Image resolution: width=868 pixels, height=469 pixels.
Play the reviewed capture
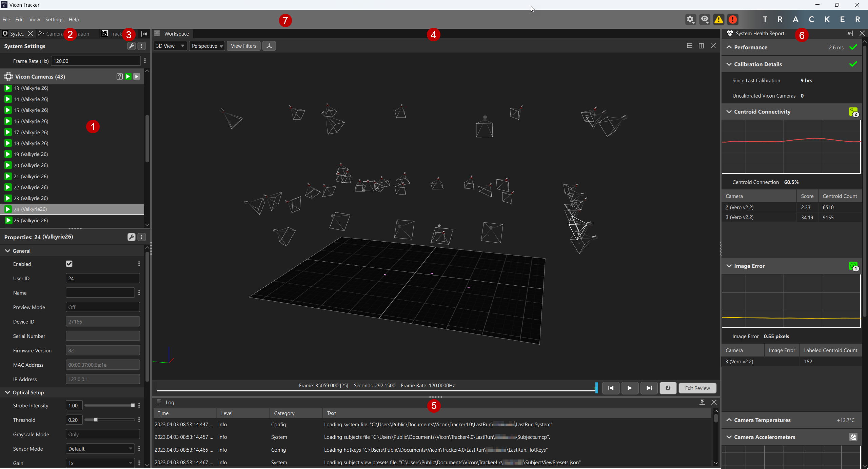(630, 388)
